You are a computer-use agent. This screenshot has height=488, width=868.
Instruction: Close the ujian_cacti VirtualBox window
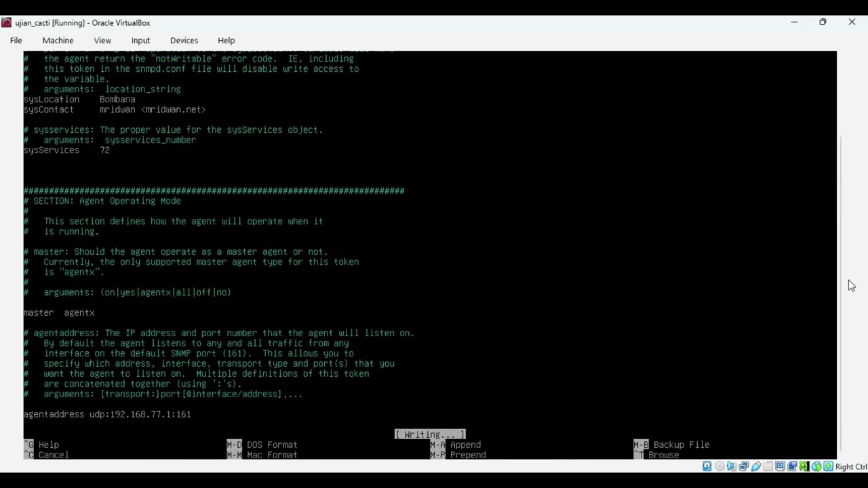[x=852, y=22]
